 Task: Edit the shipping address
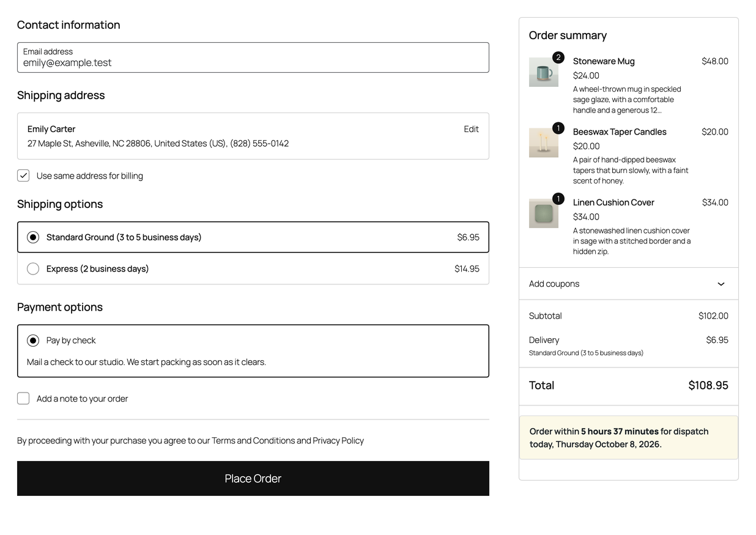click(471, 129)
